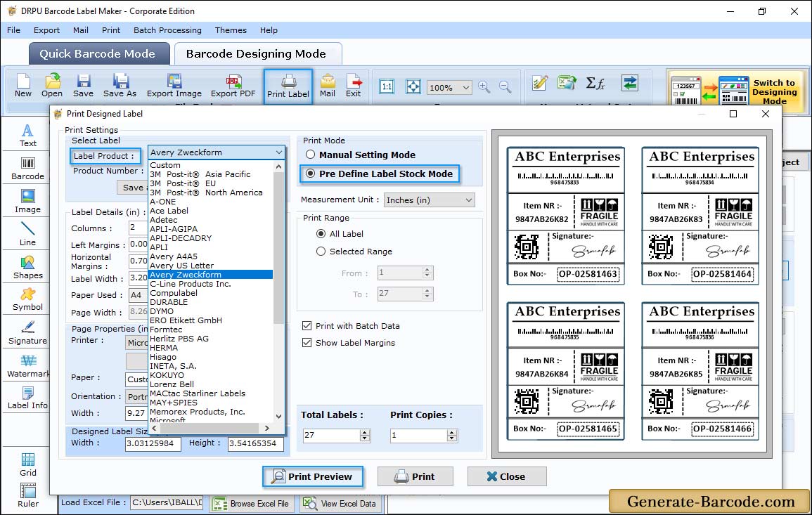Pick Custom in label product list
This screenshot has width=812, height=515.
point(165,165)
